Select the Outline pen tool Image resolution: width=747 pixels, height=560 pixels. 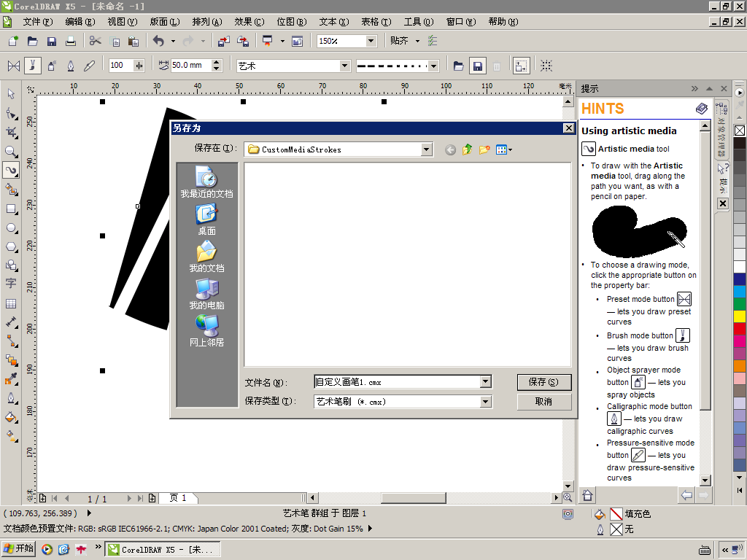[11, 398]
